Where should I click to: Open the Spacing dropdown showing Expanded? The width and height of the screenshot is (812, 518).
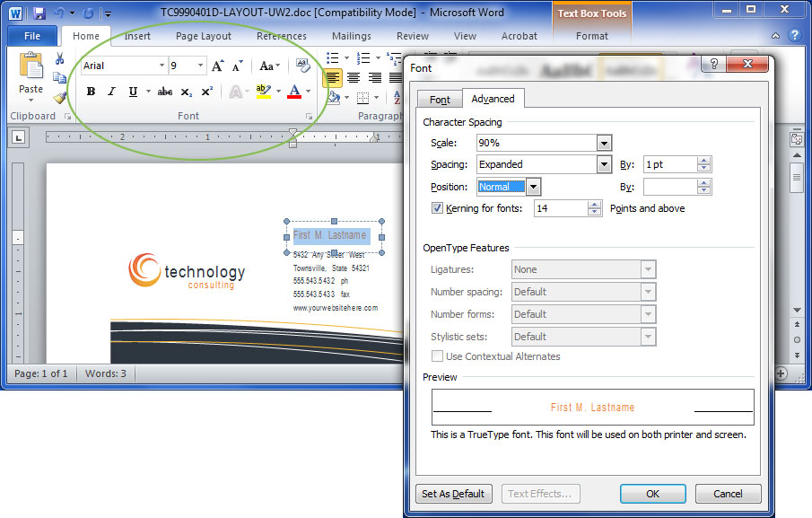pos(604,164)
